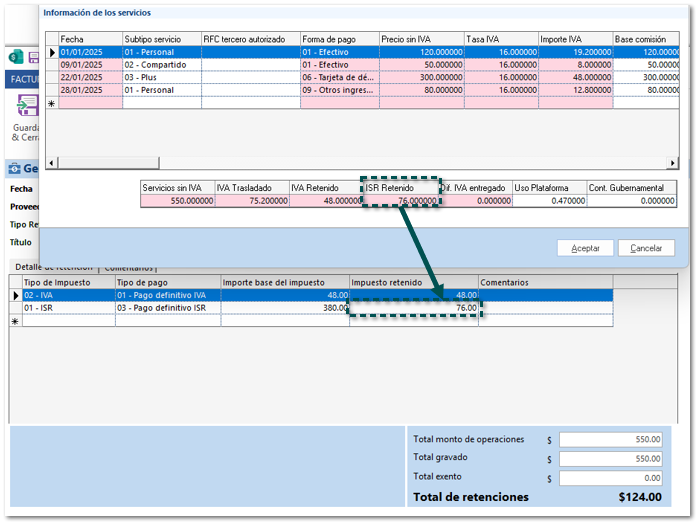Click the green money document icon

tap(13, 58)
